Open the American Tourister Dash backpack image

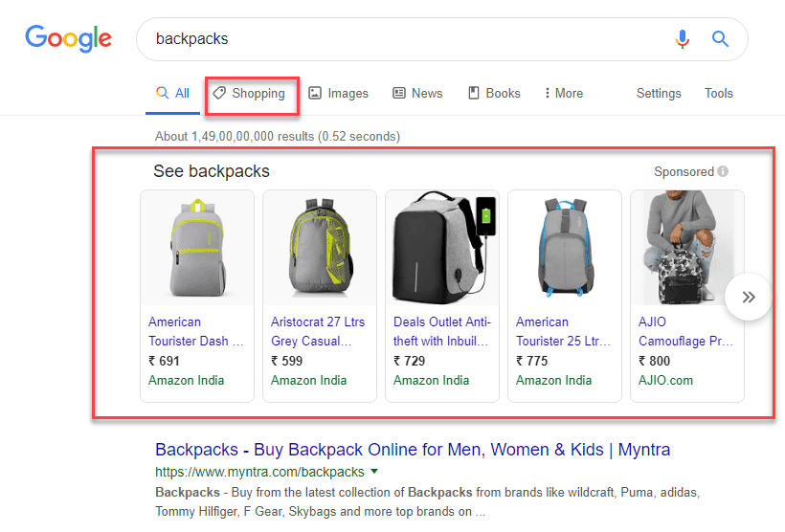pos(197,248)
